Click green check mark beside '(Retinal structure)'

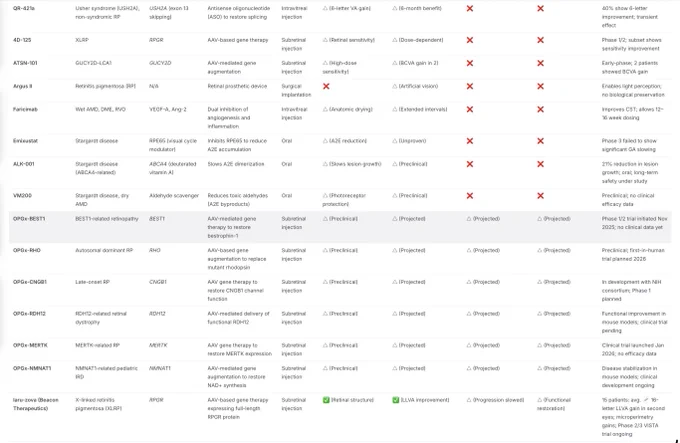point(326,400)
